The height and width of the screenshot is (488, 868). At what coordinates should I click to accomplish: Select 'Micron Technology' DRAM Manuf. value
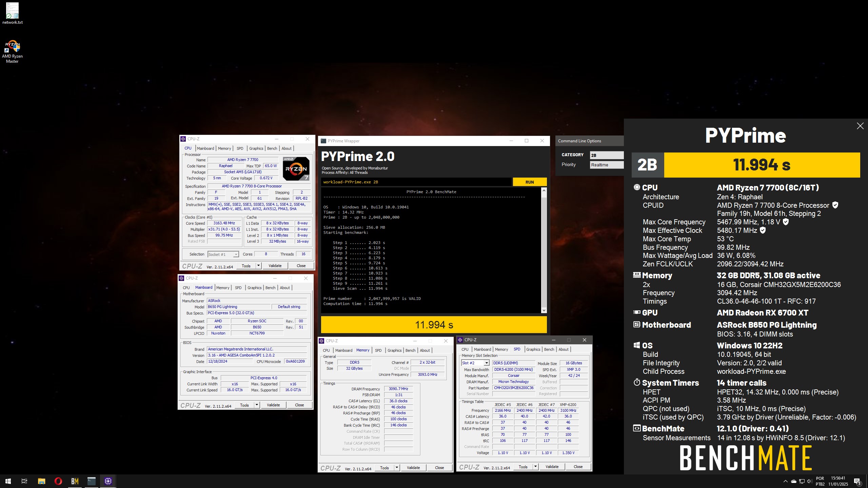point(513,382)
